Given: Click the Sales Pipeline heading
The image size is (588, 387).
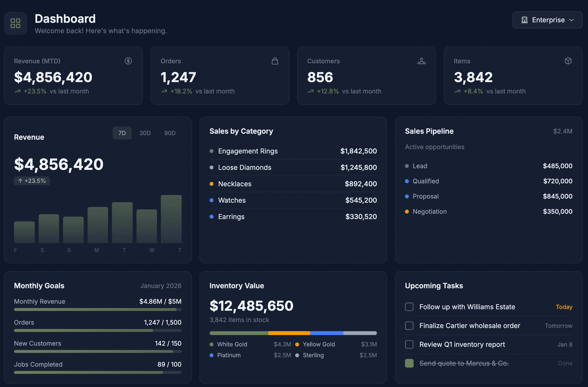Looking at the screenshot, I should (x=429, y=131).
